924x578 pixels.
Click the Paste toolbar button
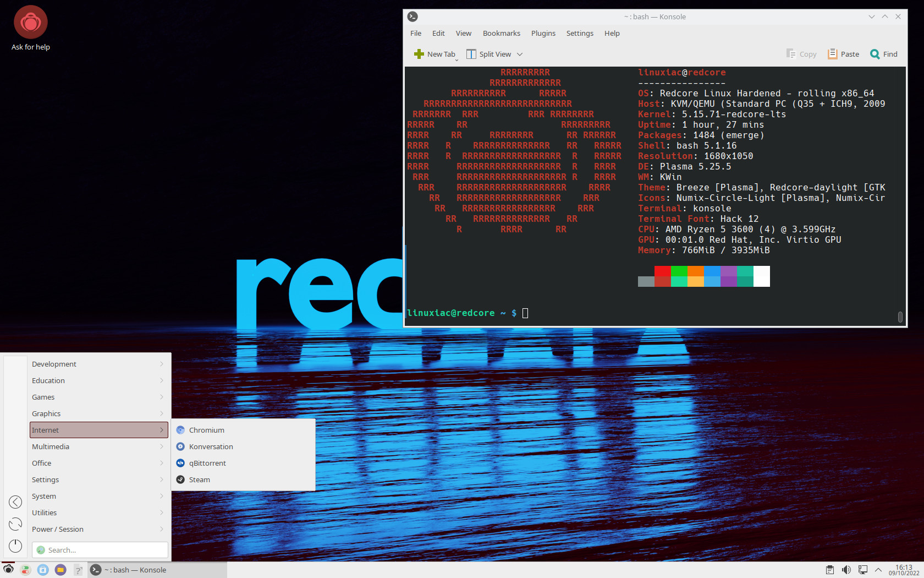click(844, 54)
